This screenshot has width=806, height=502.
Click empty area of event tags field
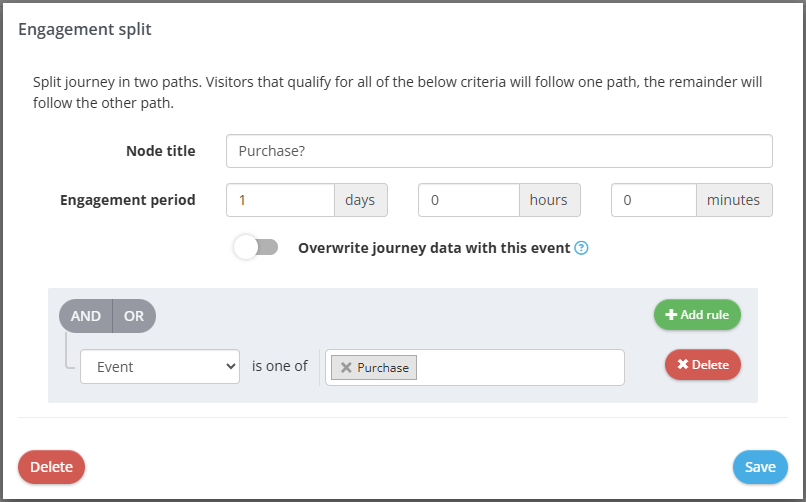[x=520, y=367]
